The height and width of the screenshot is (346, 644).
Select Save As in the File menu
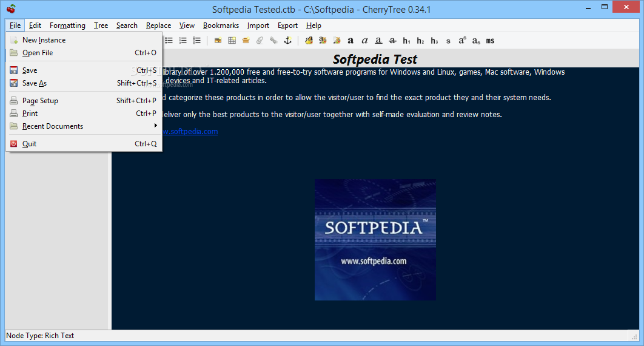click(84, 83)
